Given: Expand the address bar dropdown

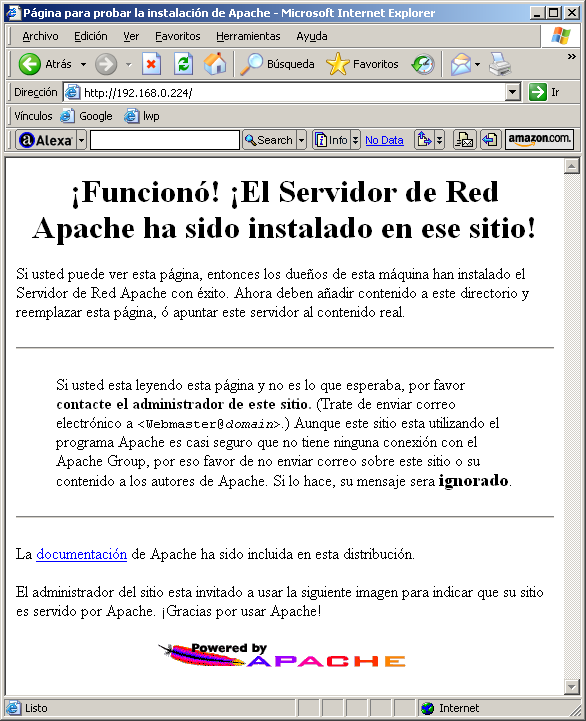Looking at the screenshot, I should 512,92.
